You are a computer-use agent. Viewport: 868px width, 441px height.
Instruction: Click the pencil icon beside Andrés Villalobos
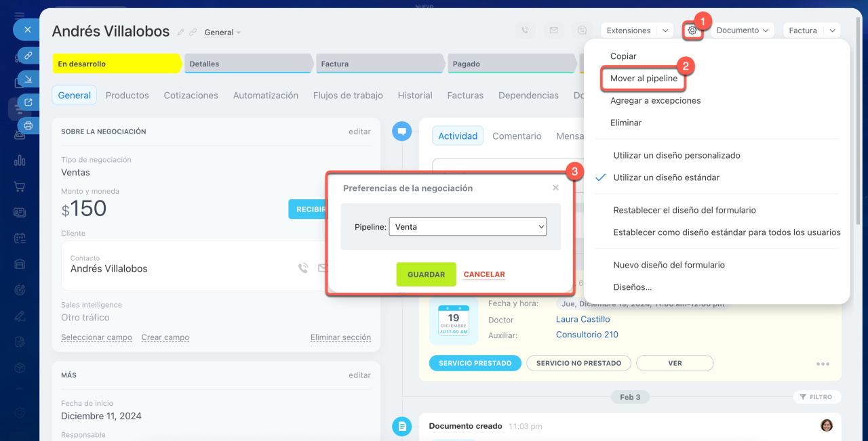[x=180, y=33]
